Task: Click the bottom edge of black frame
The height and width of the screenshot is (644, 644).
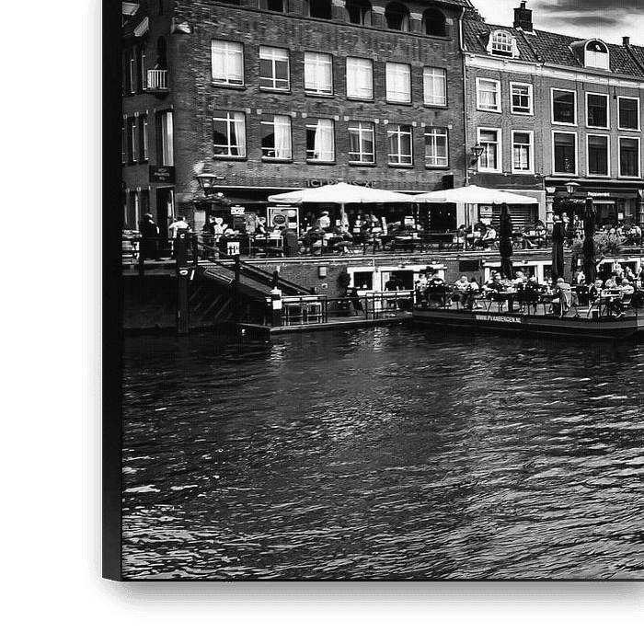Action: pyautogui.click(x=368, y=598)
